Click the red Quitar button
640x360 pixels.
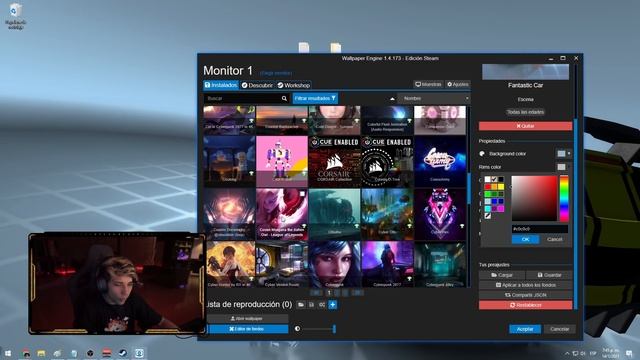(x=525, y=126)
